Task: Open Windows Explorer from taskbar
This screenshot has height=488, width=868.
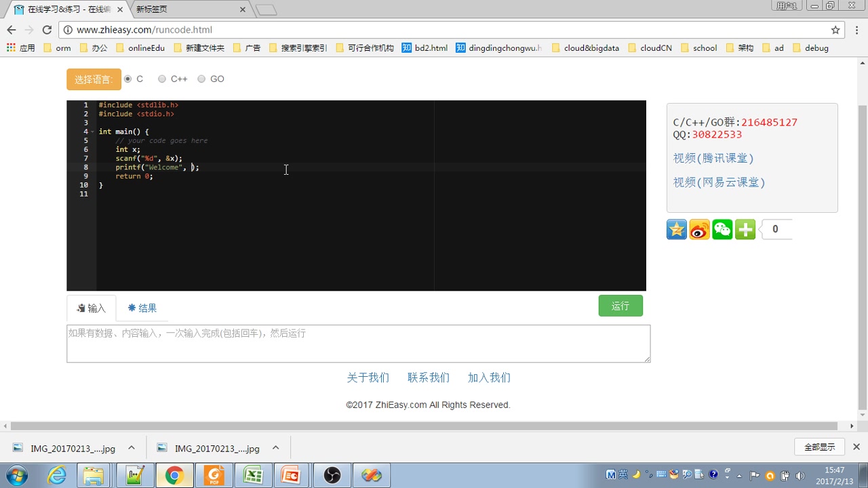Action: pos(93,476)
